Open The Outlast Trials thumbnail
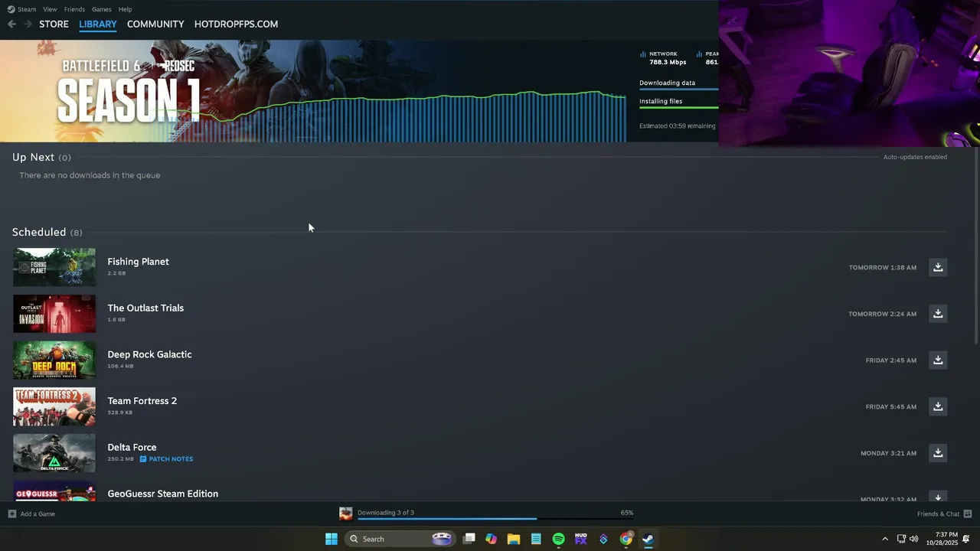980x551 pixels. coord(54,314)
